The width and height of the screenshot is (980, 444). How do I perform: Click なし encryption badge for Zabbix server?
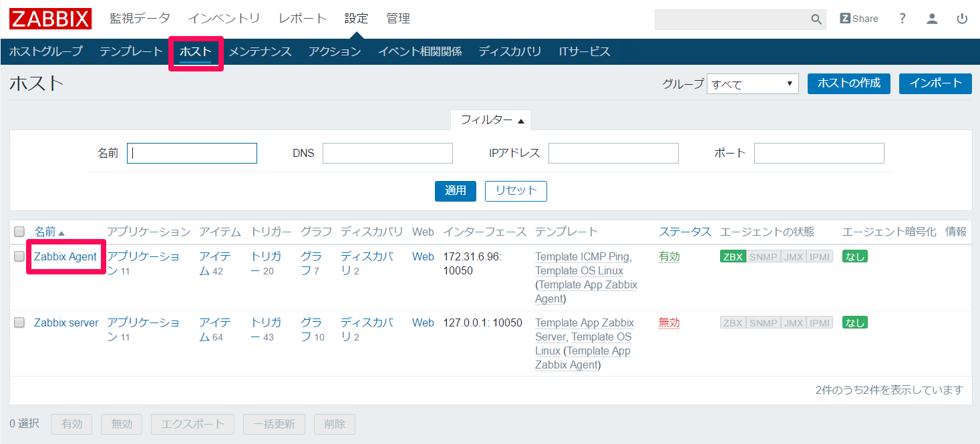click(x=855, y=322)
